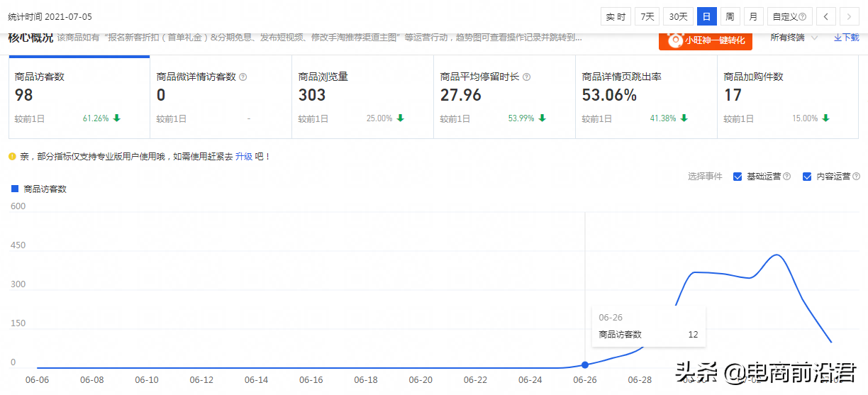This screenshot has height=395, width=868.
Task: Open the 所有终端 dropdown
Action: [x=794, y=38]
